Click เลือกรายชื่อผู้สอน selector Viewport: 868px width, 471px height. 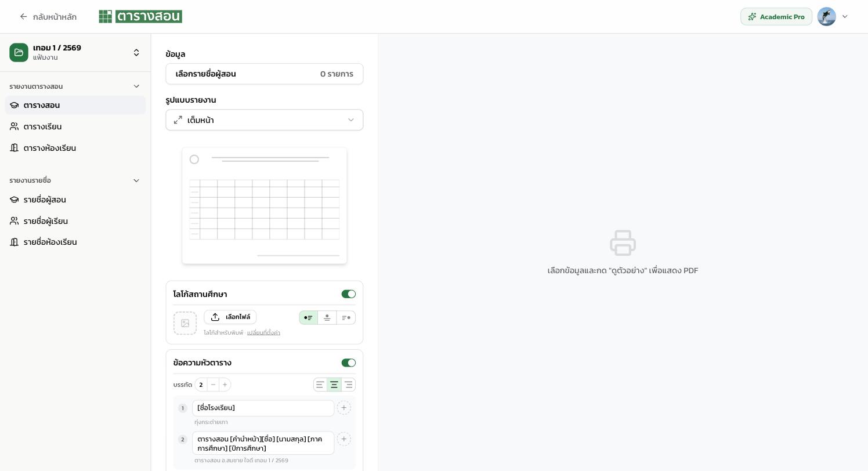[265, 74]
